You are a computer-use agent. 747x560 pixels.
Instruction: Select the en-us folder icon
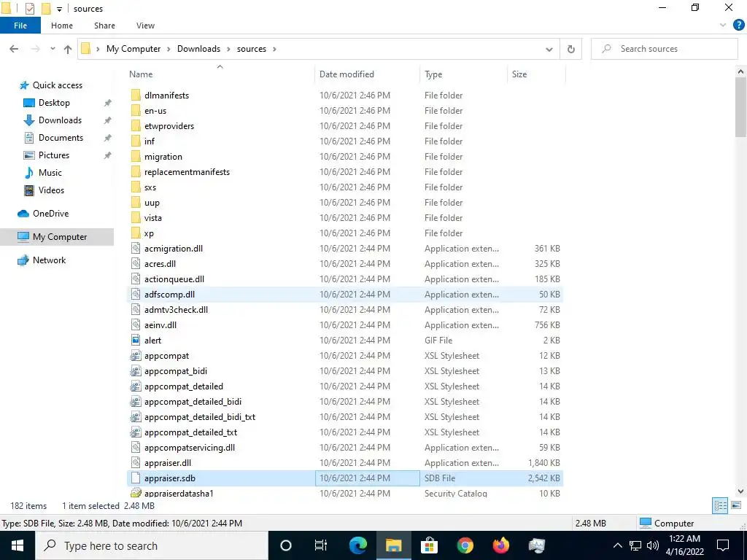point(136,111)
